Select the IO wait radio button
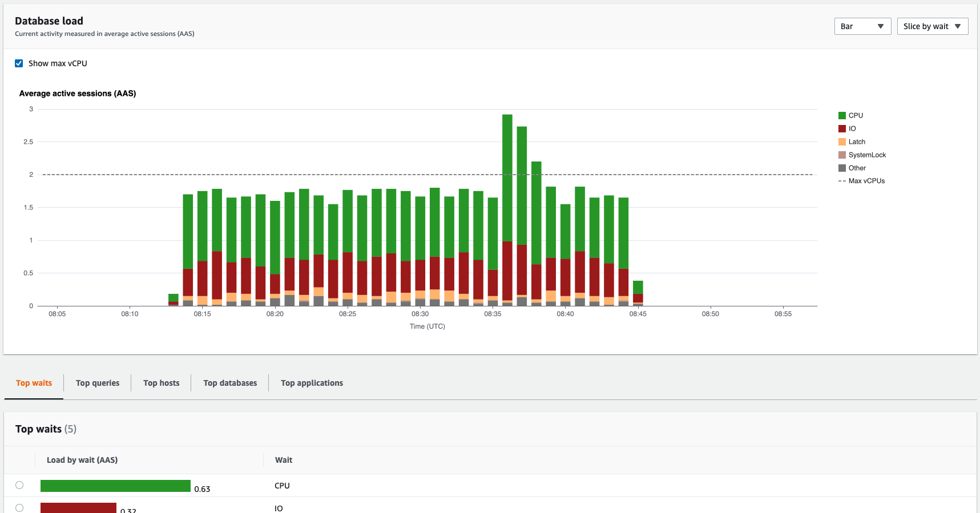The image size is (980, 513). pos(19,507)
